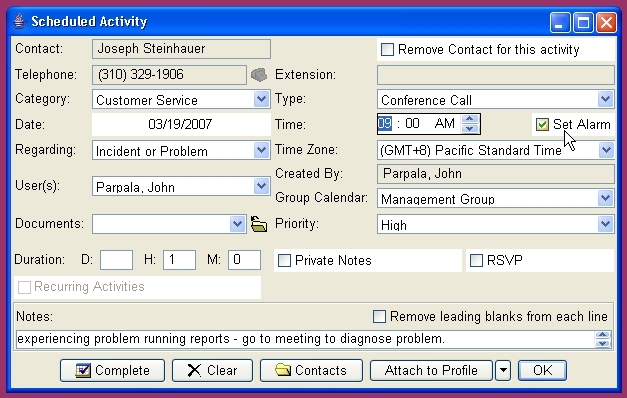
Task: Click the Java icon in title bar
Action: (19, 21)
